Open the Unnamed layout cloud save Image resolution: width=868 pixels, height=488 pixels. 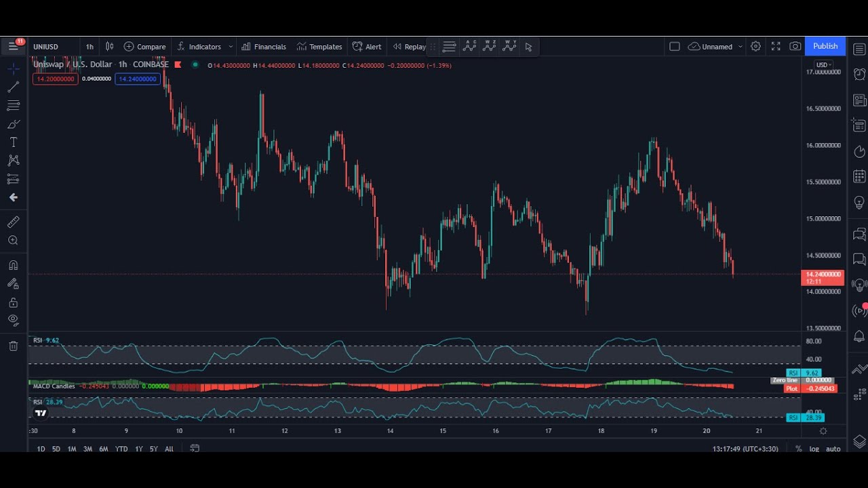pos(710,46)
